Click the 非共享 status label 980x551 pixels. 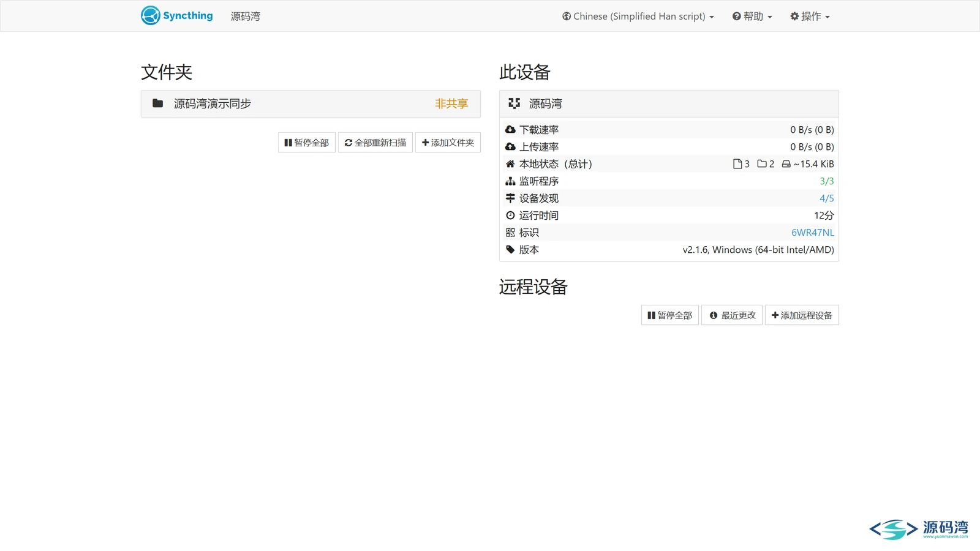[x=451, y=104]
